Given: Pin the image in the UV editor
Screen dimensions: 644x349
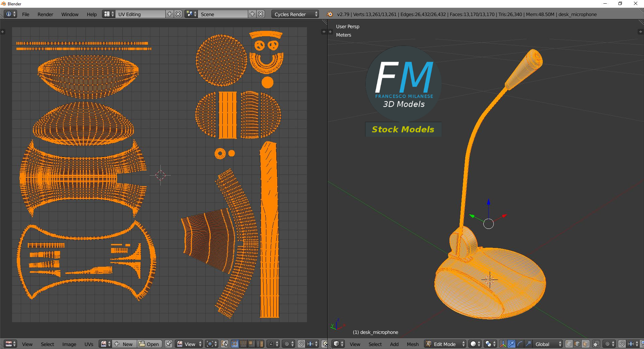Looking at the screenshot, I should (168, 344).
